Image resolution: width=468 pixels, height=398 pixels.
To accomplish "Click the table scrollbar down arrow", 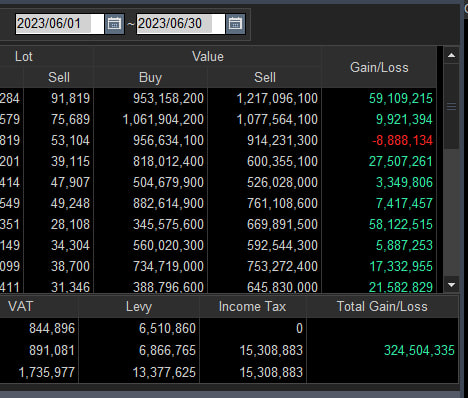I will point(452,285).
